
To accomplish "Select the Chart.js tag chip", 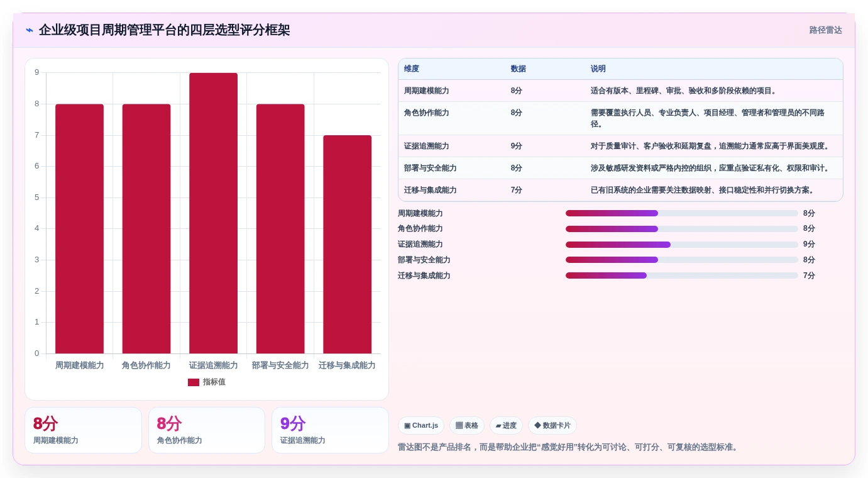I will 421,426.
